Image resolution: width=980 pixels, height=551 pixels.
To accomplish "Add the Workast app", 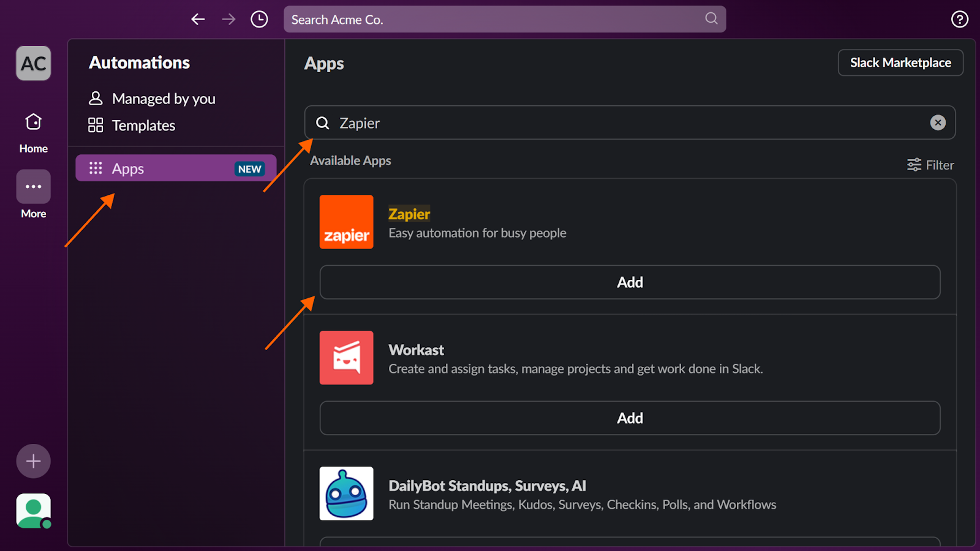I will point(630,418).
